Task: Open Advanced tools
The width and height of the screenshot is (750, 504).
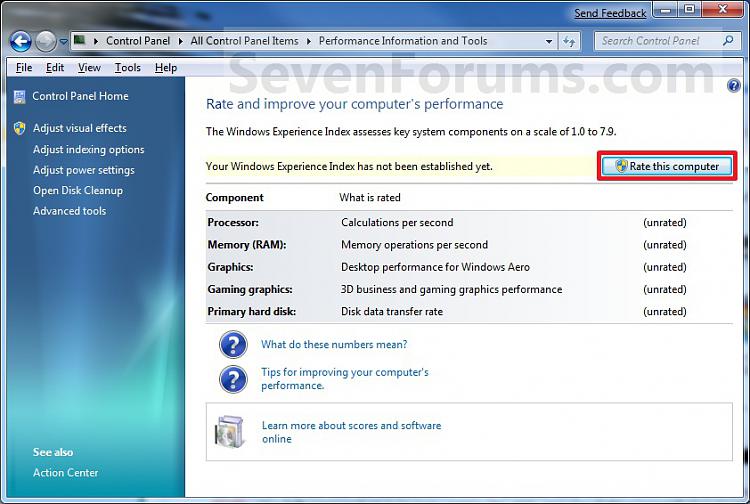Action: (69, 211)
